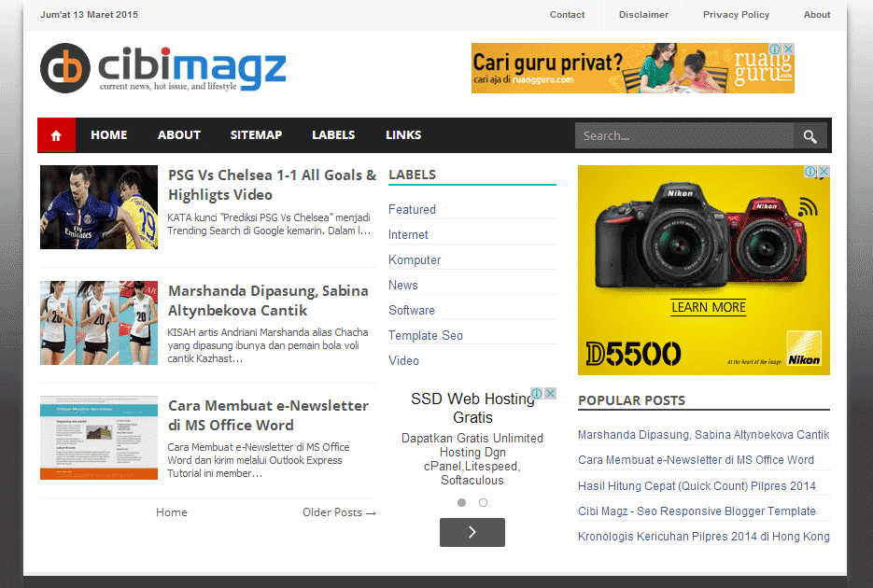This screenshot has height=588, width=873.
Task: Click the LABELS widget heading
Action: (x=412, y=175)
